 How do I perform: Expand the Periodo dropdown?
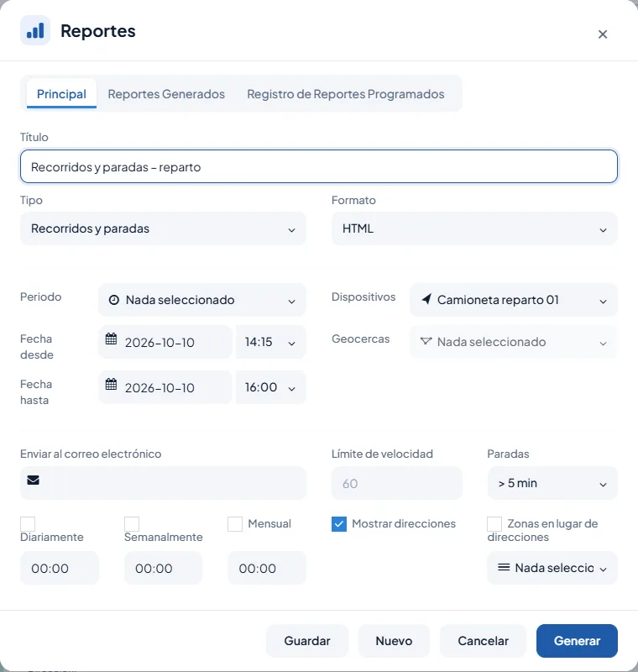[x=202, y=300]
